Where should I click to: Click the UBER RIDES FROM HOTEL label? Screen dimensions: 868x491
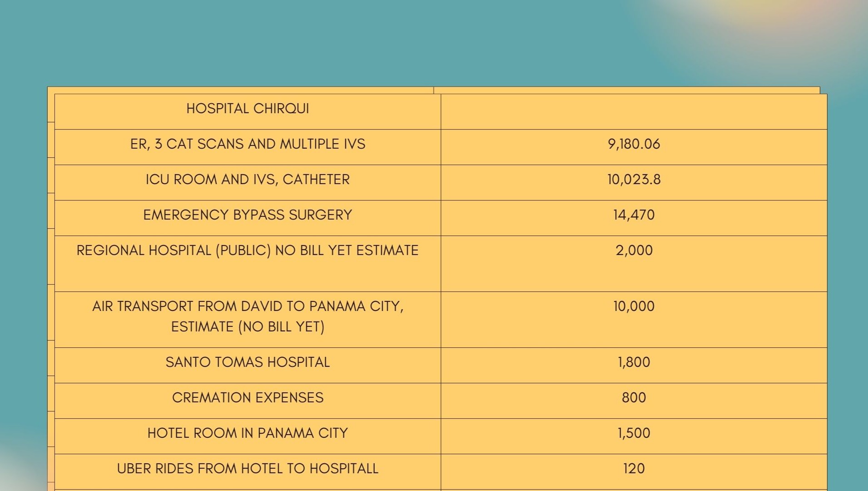[x=248, y=469]
